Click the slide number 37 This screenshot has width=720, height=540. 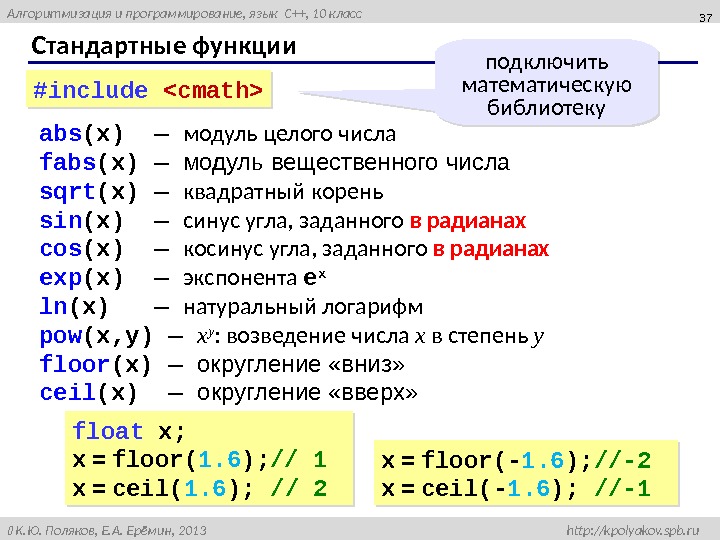click(x=705, y=18)
